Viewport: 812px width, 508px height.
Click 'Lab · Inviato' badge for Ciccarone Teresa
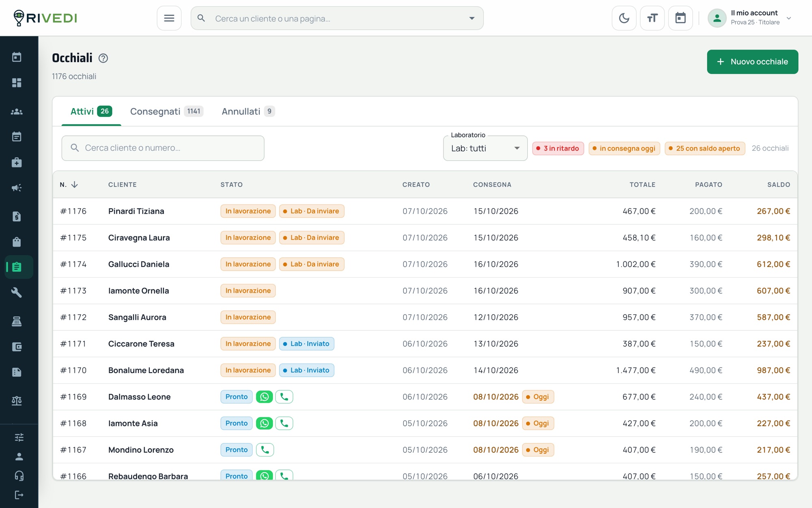coord(307,344)
